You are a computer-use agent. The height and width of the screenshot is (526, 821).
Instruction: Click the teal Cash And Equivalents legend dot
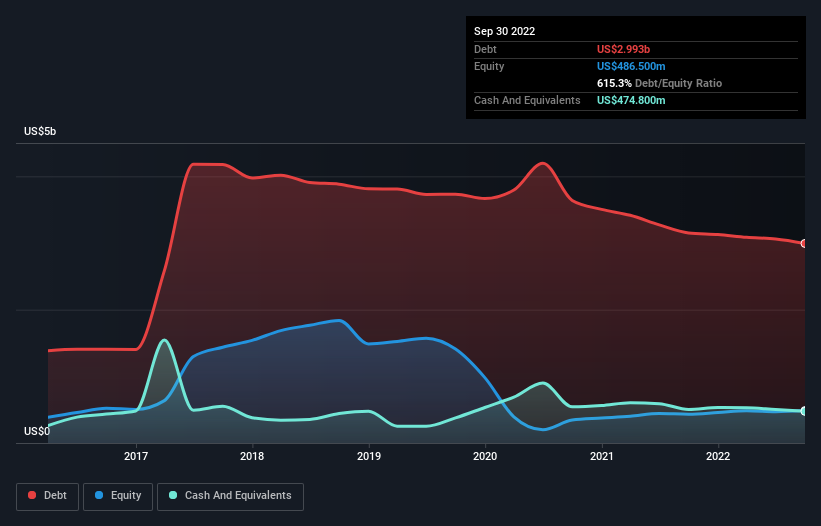pyautogui.click(x=173, y=495)
